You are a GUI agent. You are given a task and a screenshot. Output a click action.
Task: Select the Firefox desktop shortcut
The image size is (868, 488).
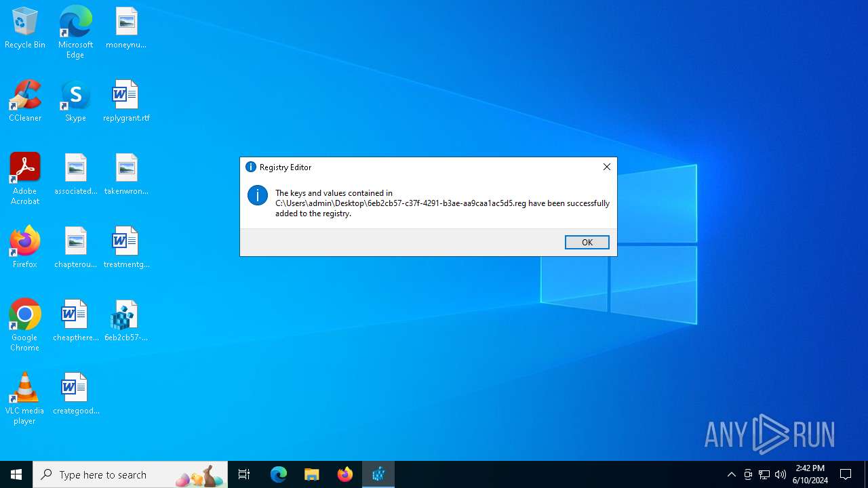tap(25, 247)
